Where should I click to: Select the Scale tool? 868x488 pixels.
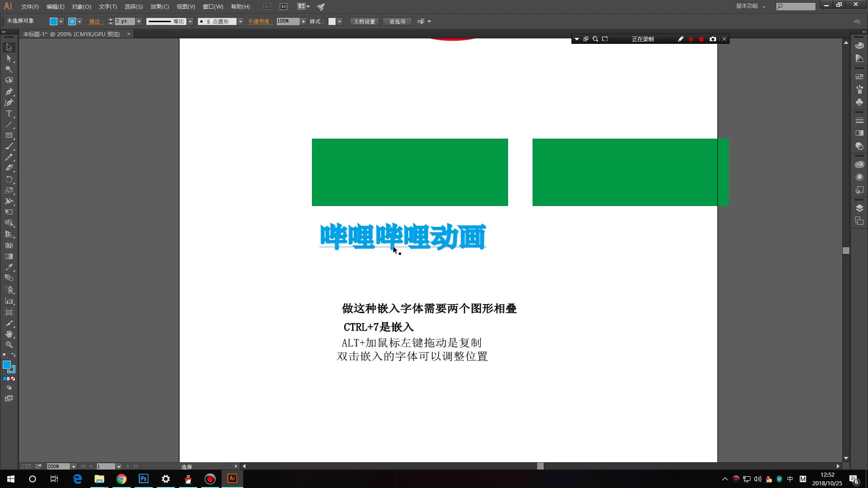(9, 190)
